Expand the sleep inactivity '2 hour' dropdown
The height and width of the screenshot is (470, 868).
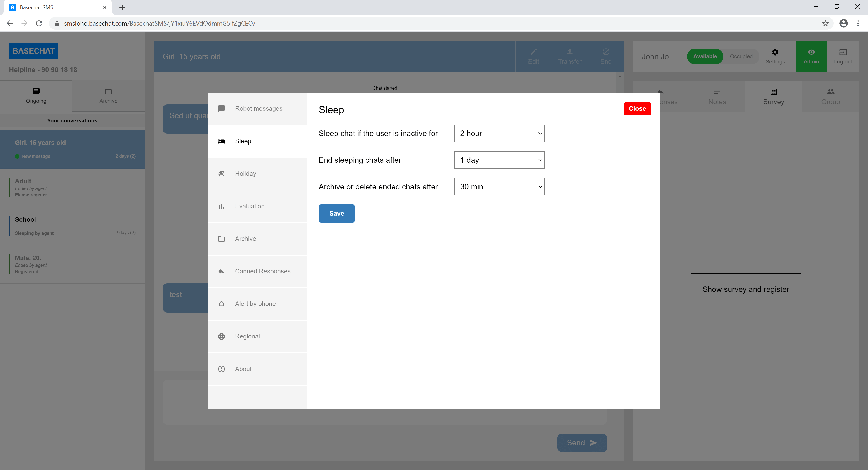tap(499, 133)
